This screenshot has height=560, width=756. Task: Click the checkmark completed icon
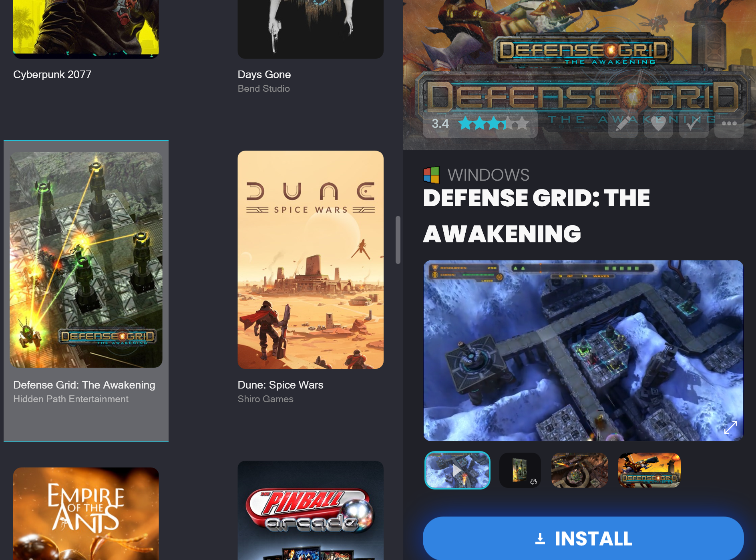694,124
